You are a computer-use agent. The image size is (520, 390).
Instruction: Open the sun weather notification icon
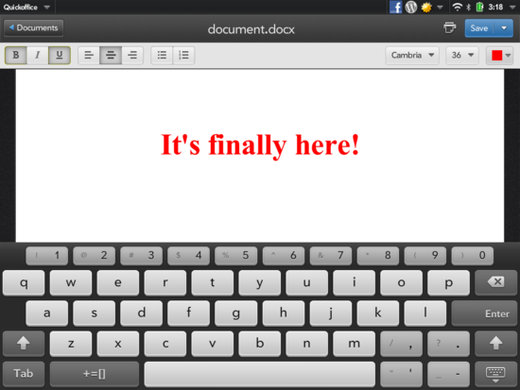426,7
